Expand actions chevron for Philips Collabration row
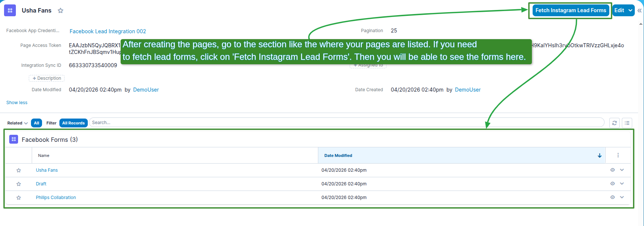The height and width of the screenshot is (226, 644). click(622, 197)
